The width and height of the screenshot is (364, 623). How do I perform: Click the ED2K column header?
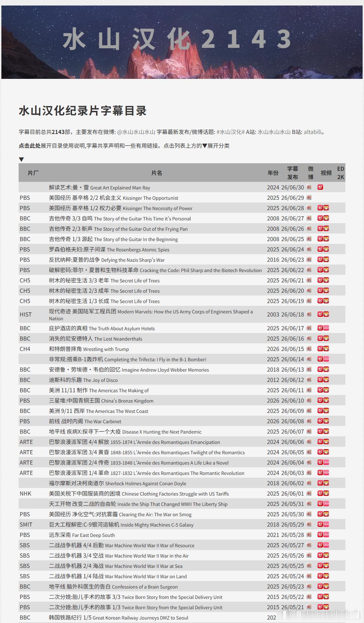[x=341, y=173]
